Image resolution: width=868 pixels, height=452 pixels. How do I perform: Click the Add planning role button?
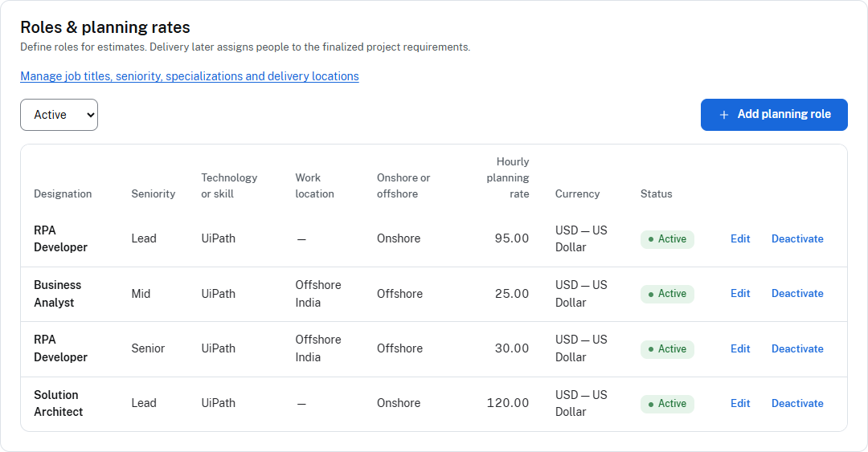point(774,115)
